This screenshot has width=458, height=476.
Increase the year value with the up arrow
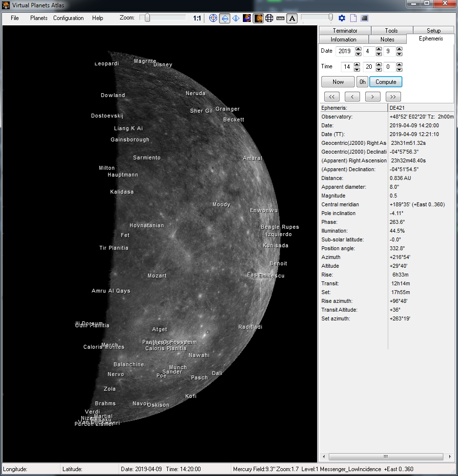pos(358,48)
